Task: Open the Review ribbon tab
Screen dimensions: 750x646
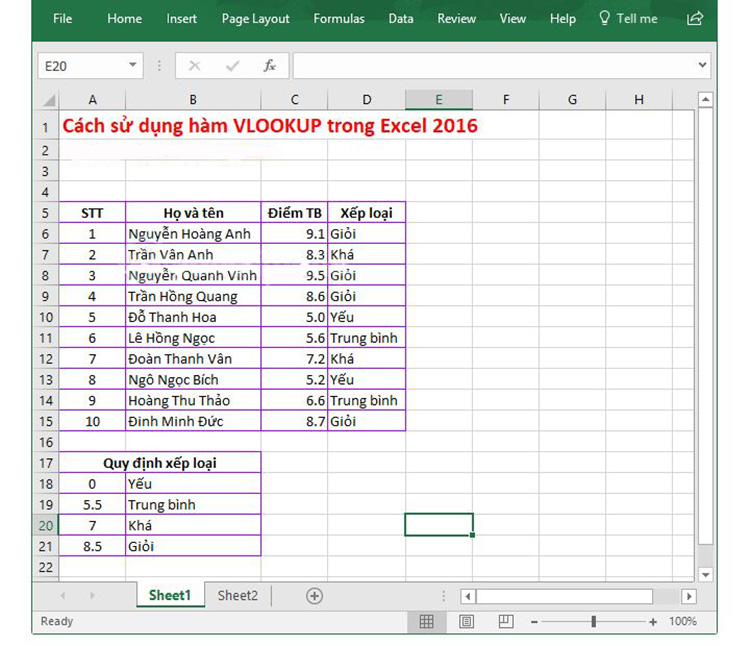Action: (x=456, y=19)
